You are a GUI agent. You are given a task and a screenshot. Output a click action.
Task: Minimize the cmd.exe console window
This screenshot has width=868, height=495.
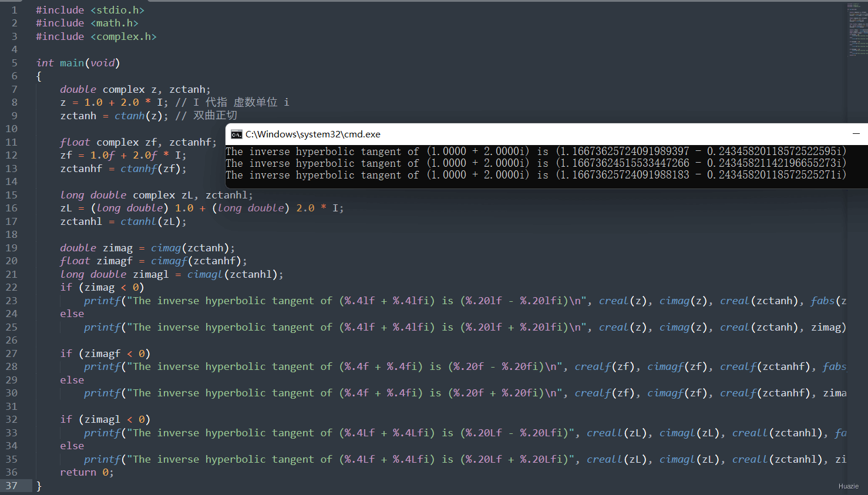click(856, 134)
